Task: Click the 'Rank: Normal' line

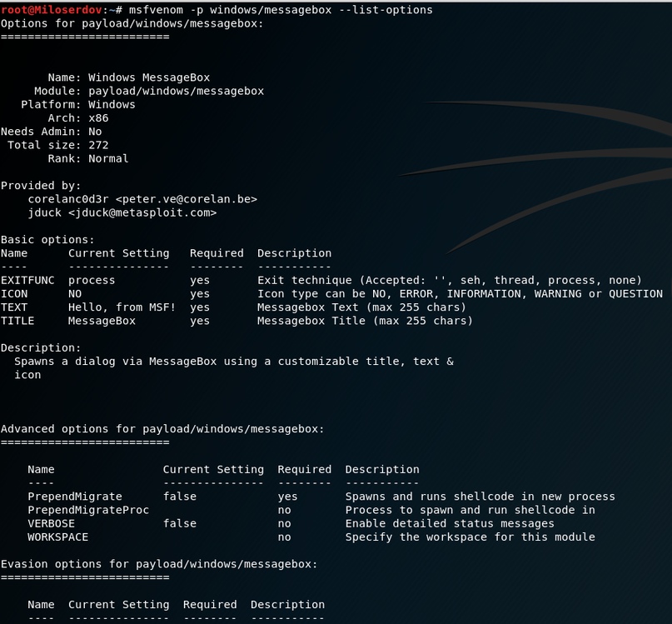Action: [88, 158]
